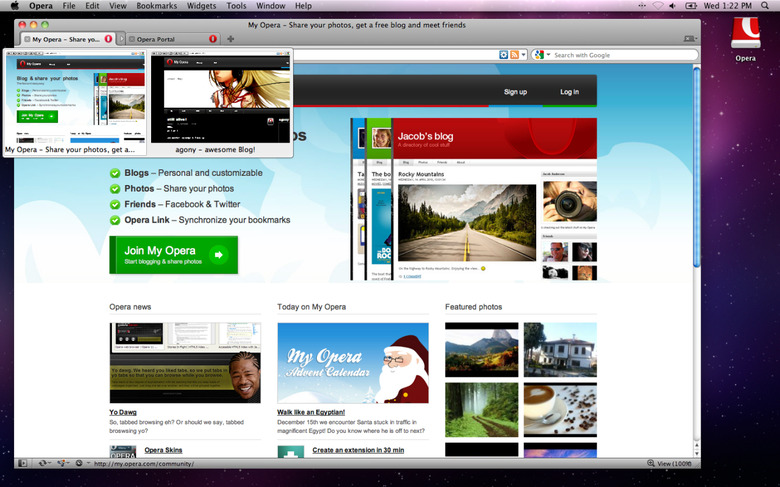The width and height of the screenshot is (780, 487).
Task: Close the Opera Portal tab via its box
Action: [x=132, y=39]
